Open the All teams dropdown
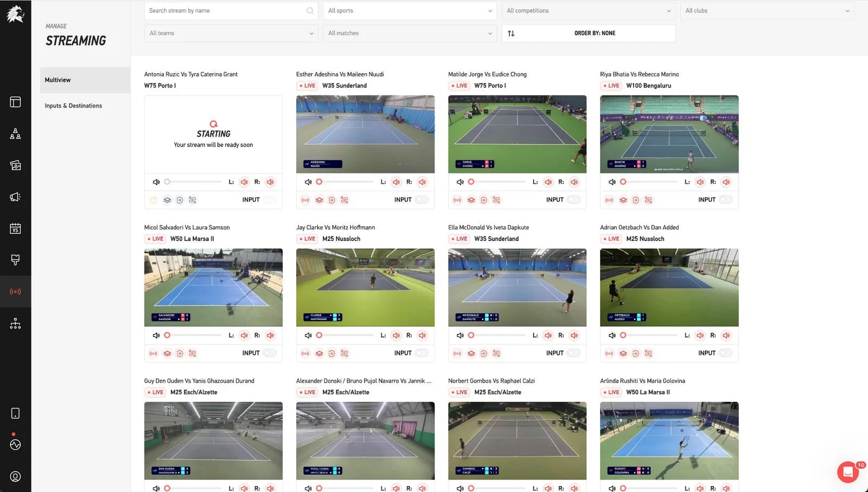868x492 pixels. pyautogui.click(x=231, y=33)
